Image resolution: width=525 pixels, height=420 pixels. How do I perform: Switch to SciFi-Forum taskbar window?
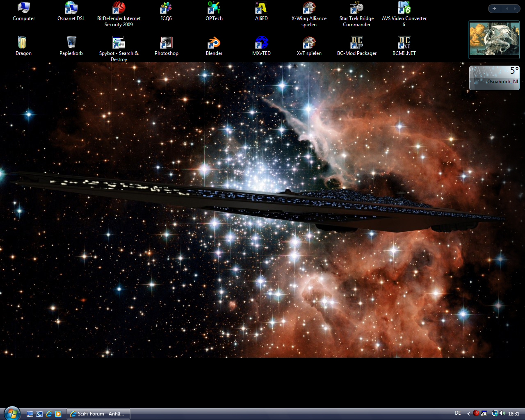tap(99, 414)
